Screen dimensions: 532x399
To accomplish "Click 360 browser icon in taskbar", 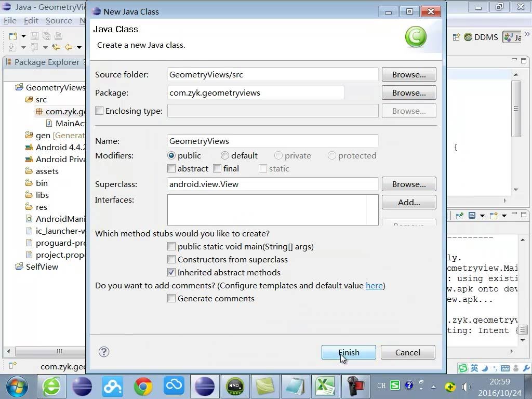I will [x=51, y=387].
